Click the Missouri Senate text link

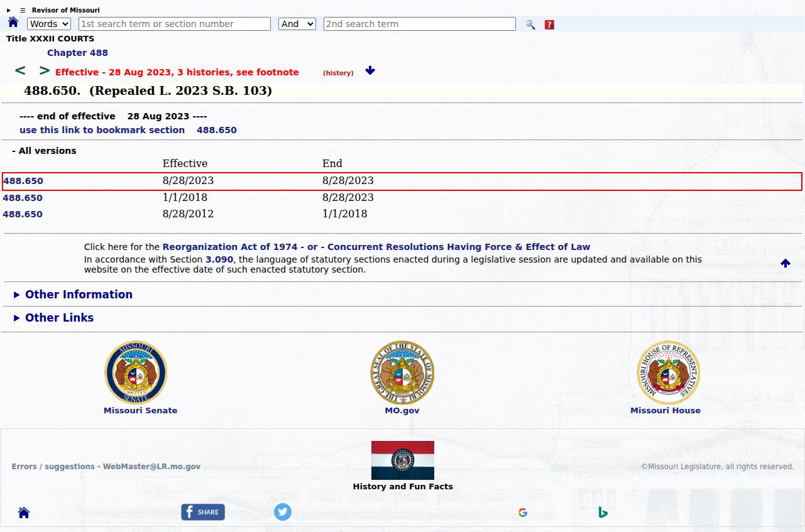click(x=141, y=410)
